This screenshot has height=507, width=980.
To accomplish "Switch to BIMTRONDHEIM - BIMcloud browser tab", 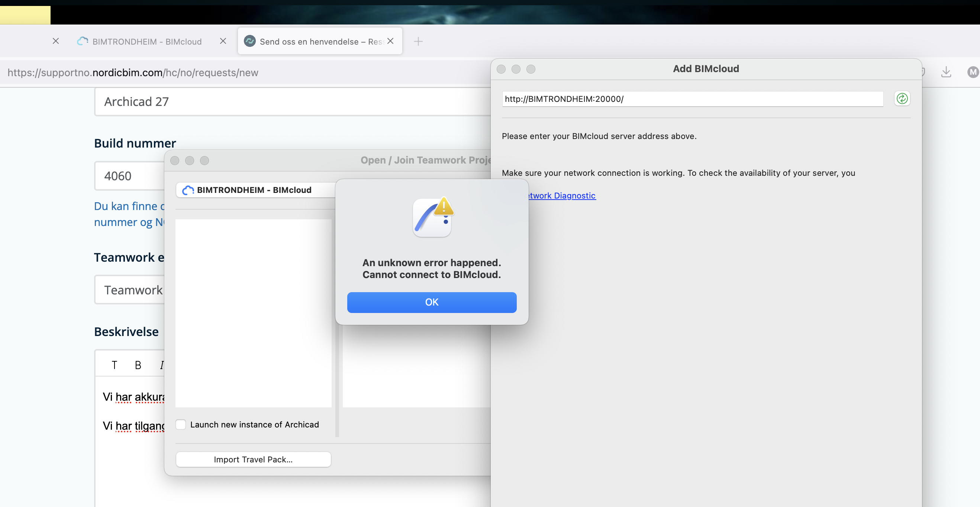I will click(x=146, y=42).
